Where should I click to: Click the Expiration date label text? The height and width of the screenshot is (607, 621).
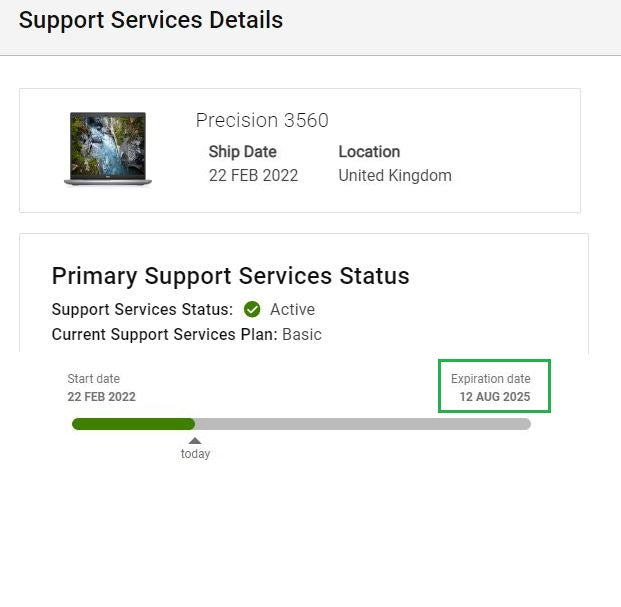[x=491, y=379]
